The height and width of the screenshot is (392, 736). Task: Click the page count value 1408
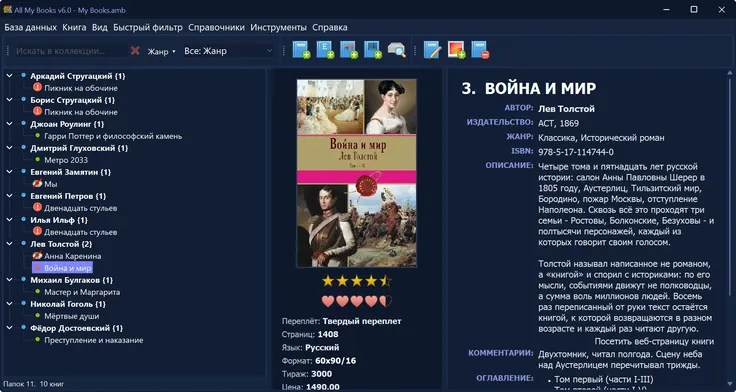tap(328, 334)
